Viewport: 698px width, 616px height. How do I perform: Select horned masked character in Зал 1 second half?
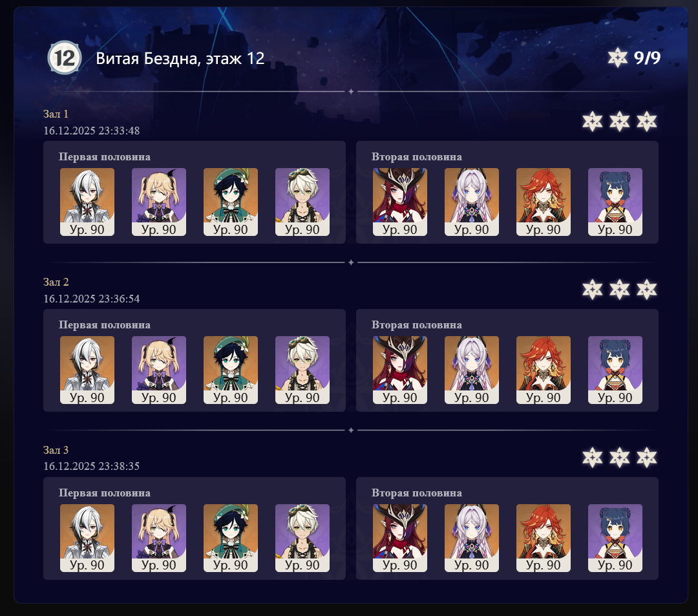[x=400, y=202]
